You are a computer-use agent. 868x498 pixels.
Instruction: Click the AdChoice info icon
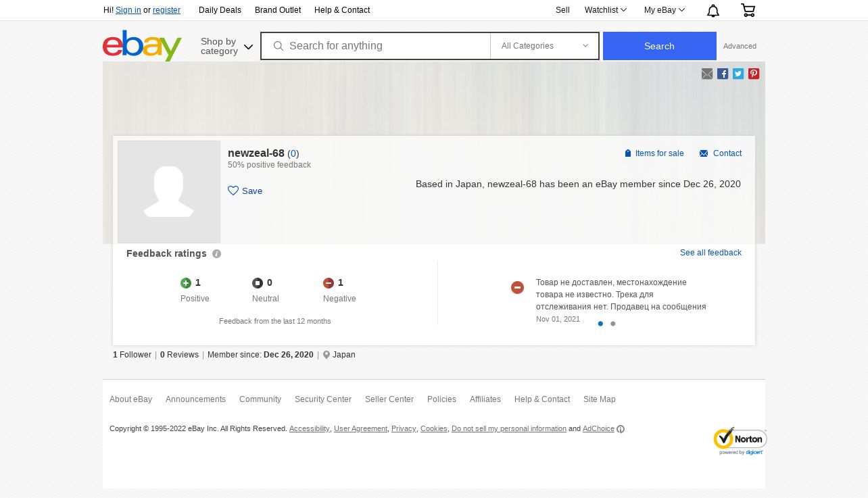(x=621, y=429)
